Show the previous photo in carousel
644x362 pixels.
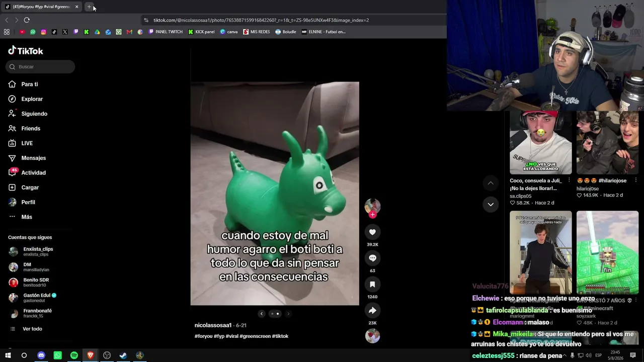262,314
